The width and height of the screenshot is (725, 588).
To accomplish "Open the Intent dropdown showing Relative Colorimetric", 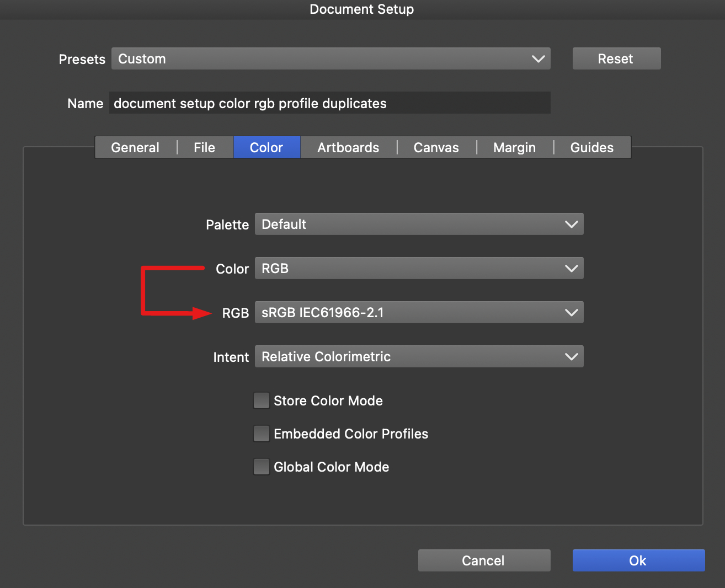I will (419, 357).
